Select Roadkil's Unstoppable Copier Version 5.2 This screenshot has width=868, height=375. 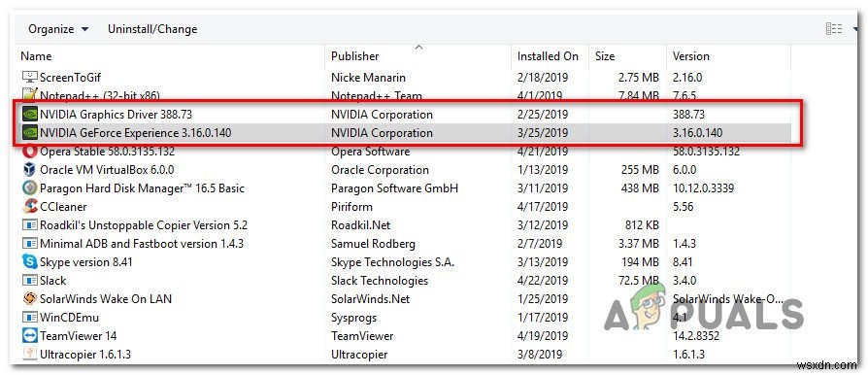(x=144, y=225)
